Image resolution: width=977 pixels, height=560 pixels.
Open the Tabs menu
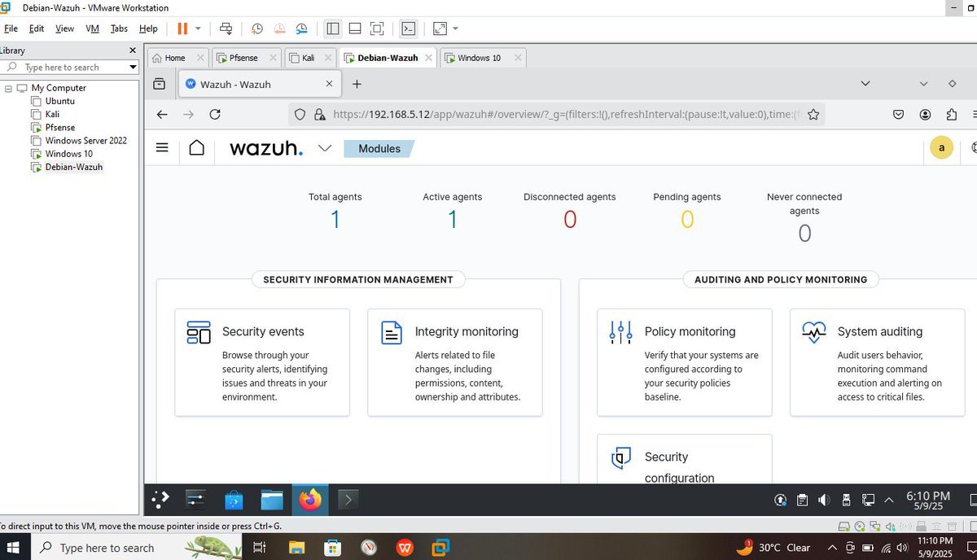[119, 28]
